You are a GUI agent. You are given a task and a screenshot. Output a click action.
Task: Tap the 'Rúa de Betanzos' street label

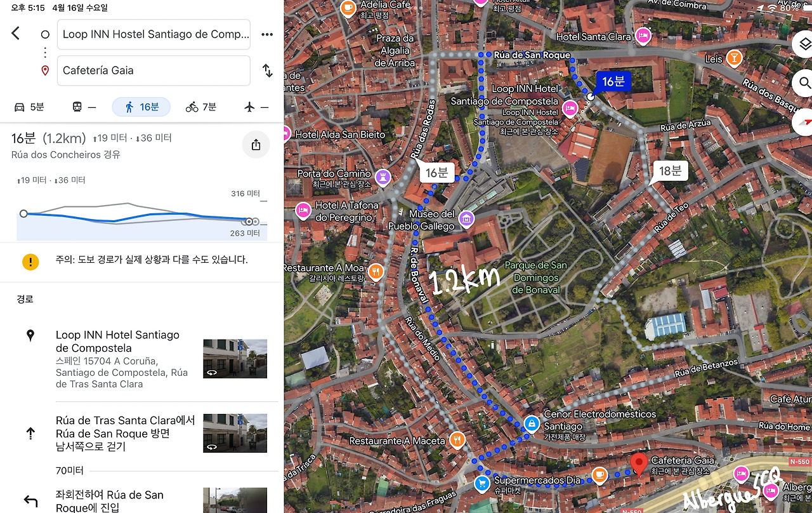coord(706,368)
